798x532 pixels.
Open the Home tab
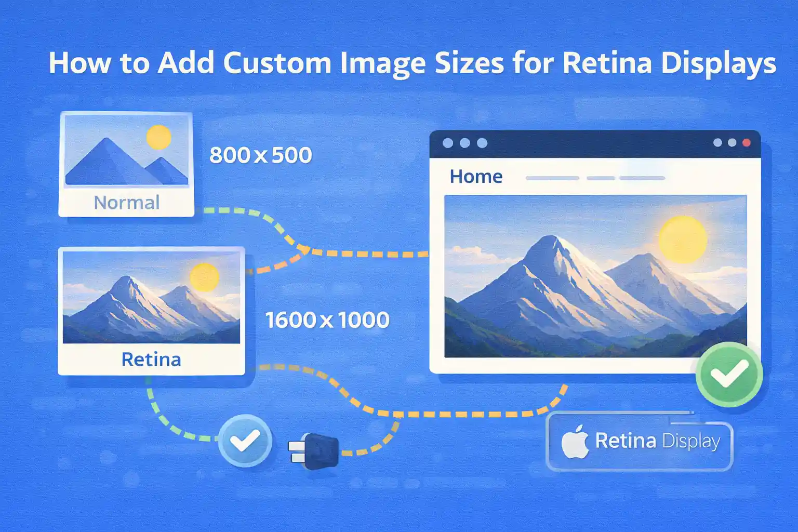[475, 176]
